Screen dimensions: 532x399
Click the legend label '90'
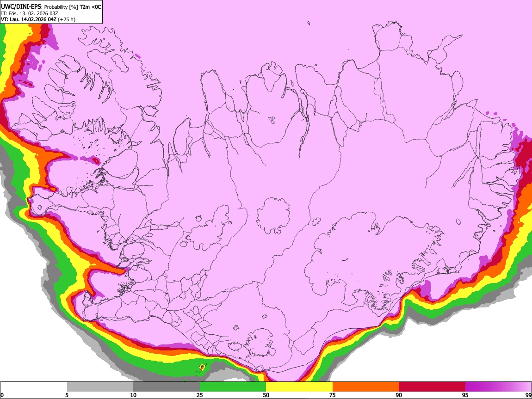pos(399,395)
